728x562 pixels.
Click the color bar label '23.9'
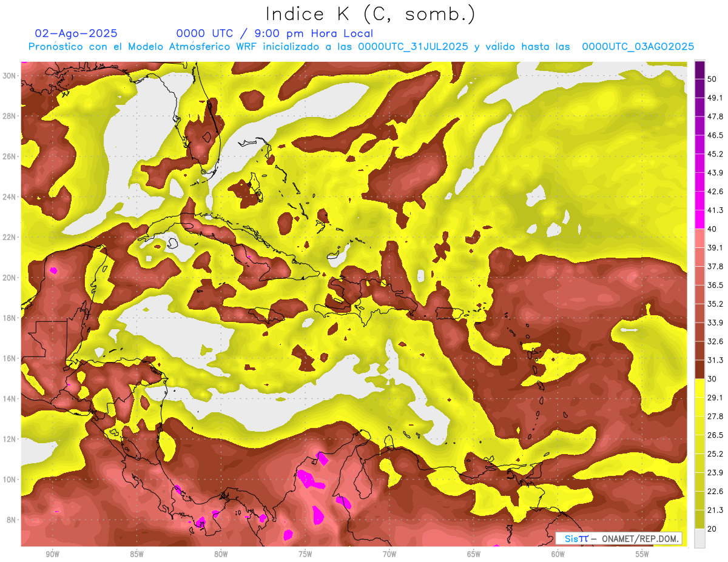715,473
